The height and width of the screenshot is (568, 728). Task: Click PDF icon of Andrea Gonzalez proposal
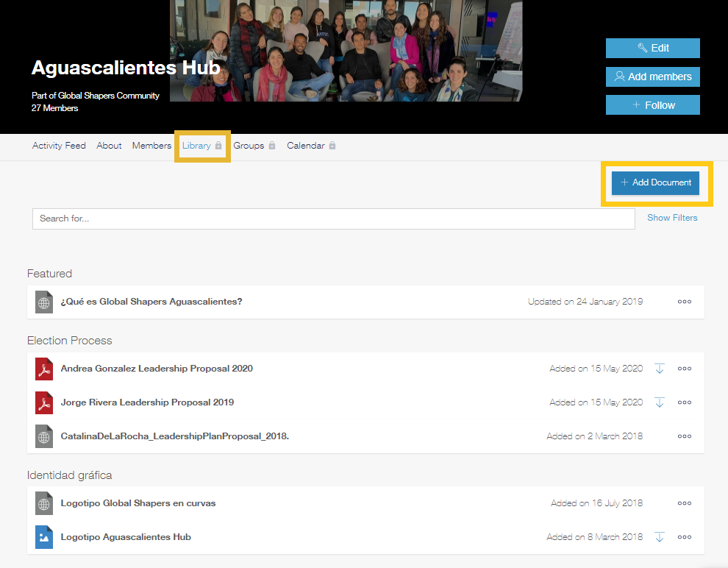click(x=44, y=369)
